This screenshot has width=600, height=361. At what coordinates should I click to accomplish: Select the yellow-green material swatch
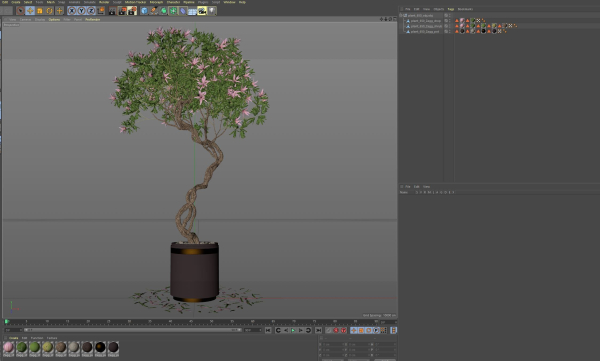(x=48, y=348)
